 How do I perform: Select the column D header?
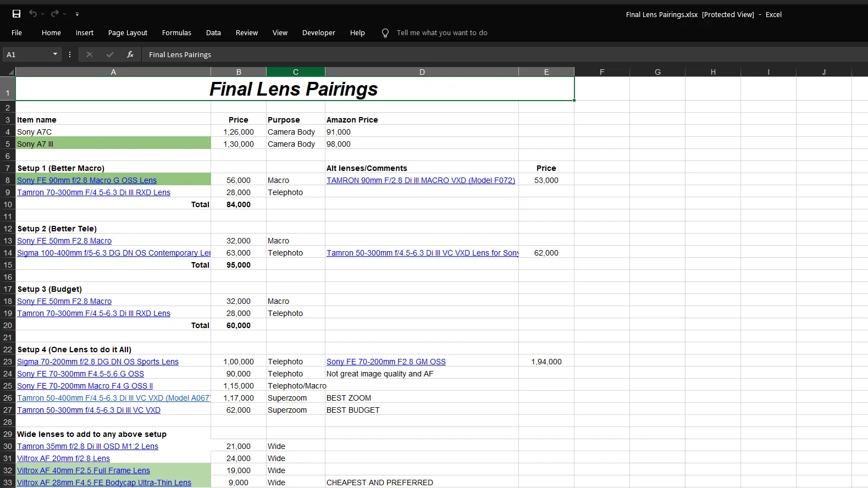point(422,72)
